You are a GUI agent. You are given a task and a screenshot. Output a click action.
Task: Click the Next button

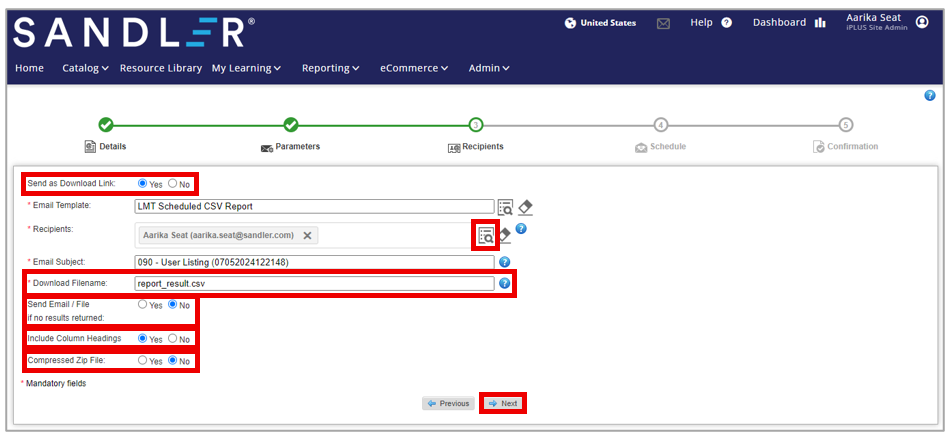coord(502,403)
